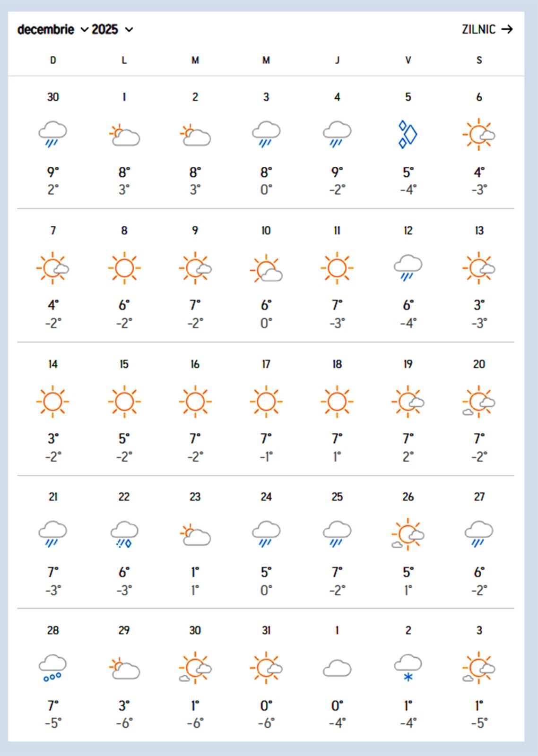Select the sleet icon on December 22
This screenshot has height=756, width=538.
[x=124, y=534]
